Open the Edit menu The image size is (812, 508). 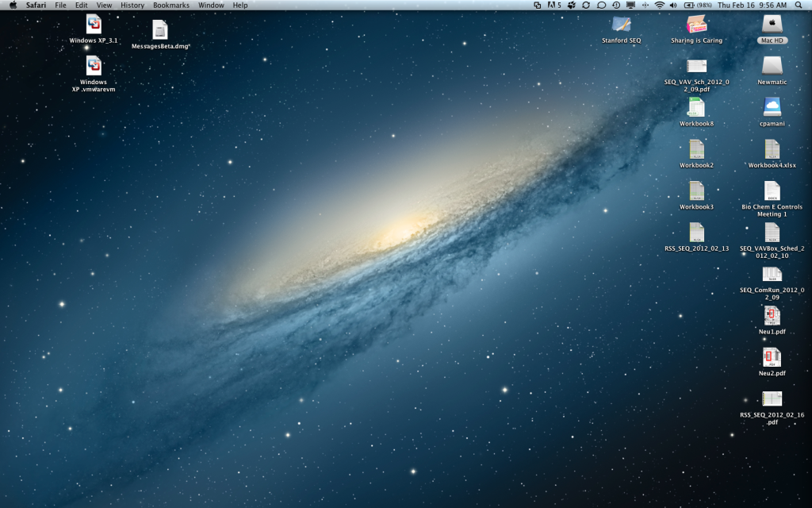coord(82,6)
